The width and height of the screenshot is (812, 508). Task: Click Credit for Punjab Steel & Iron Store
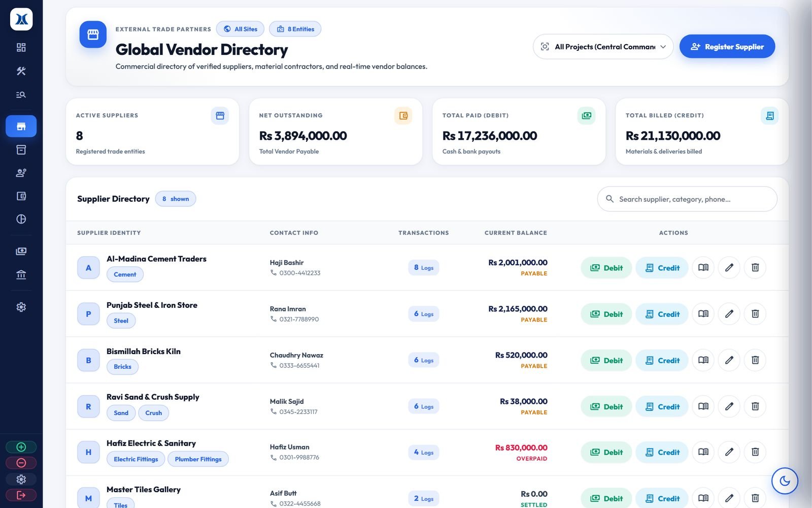(x=662, y=314)
